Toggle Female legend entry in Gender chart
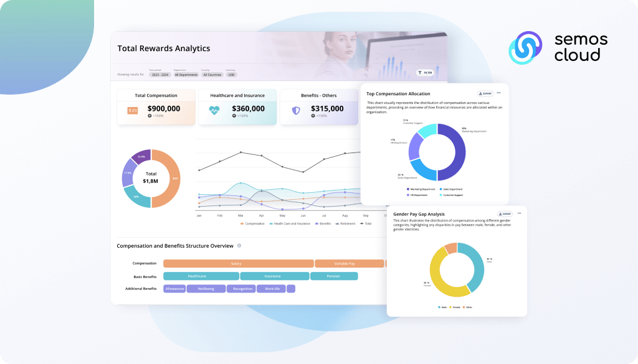638x364 pixels. [x=454, y=307]
